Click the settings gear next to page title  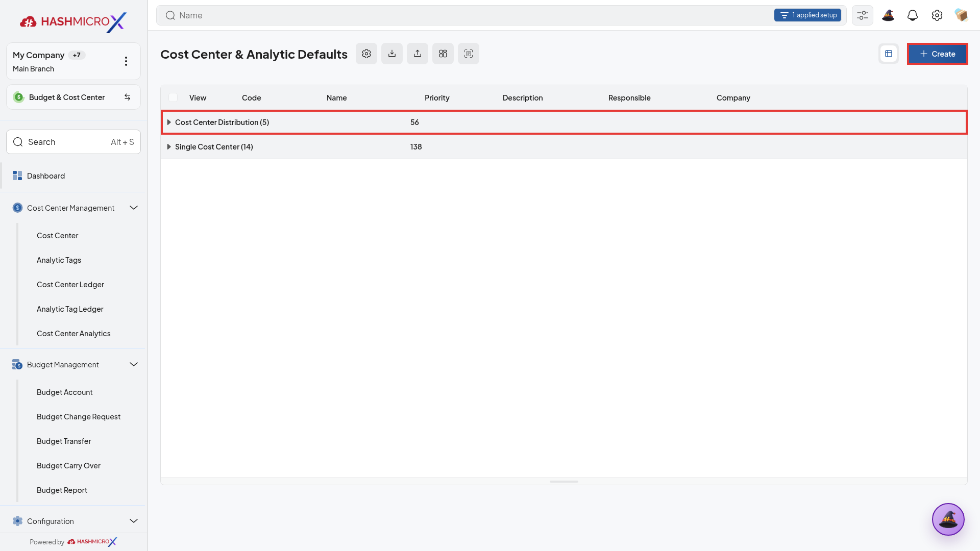pyautogui.click(x=366, y=54)
